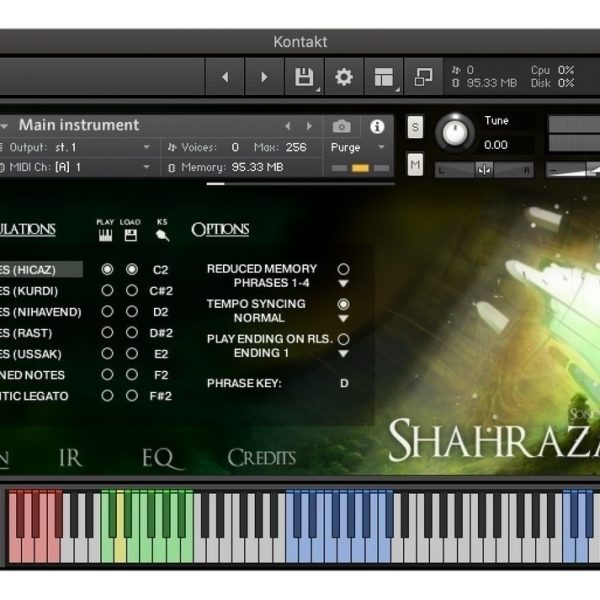The image size is (600, 600).
Task: Click the Tune 0.00 value field
Action: pos(496,145)
